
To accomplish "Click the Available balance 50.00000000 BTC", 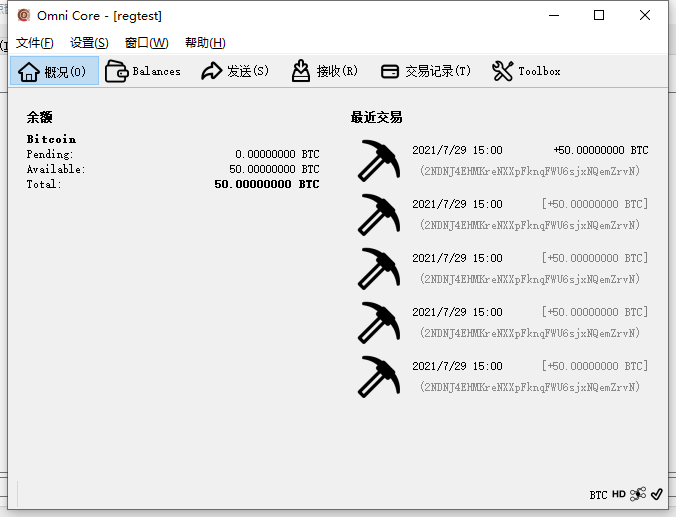I will (x=274, y=169).
